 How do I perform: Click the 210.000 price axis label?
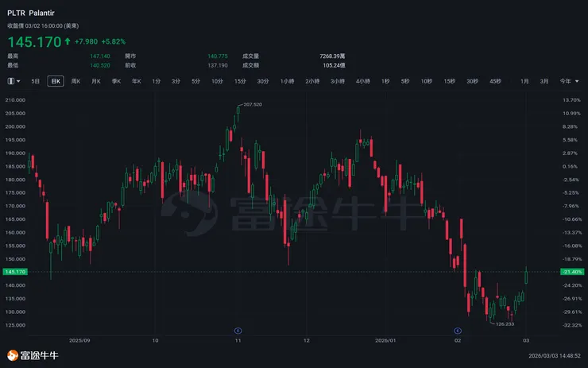coord(15,100)
